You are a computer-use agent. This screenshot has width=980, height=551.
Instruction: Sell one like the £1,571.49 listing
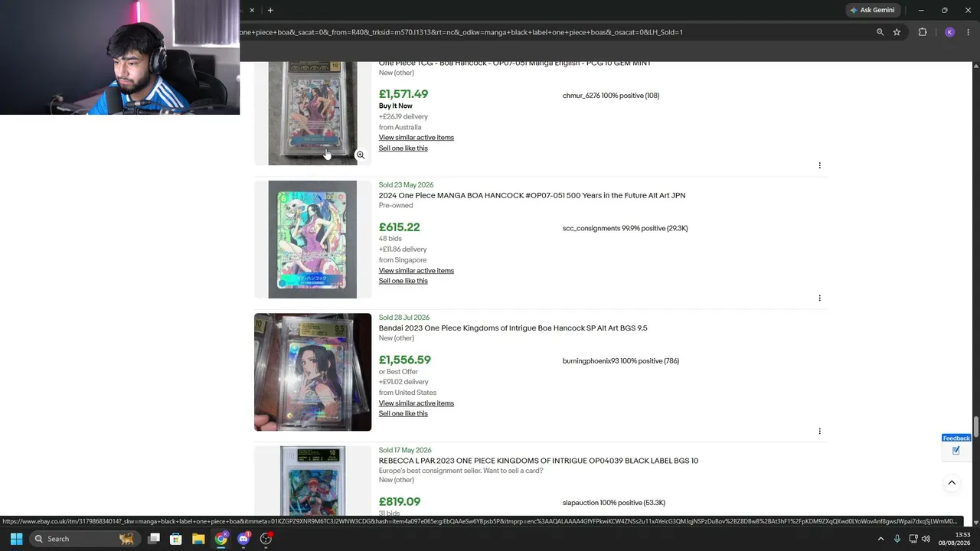(403, 148)
